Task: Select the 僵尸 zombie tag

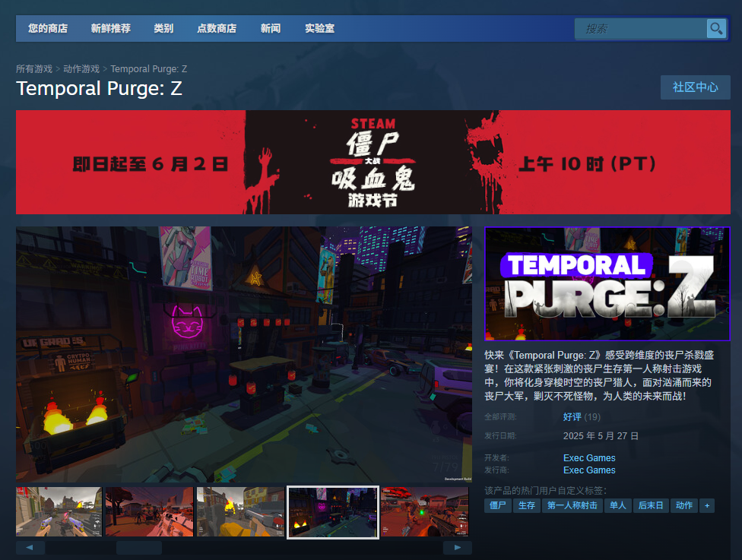Action: pyautogui.click(x=497, y=505)
